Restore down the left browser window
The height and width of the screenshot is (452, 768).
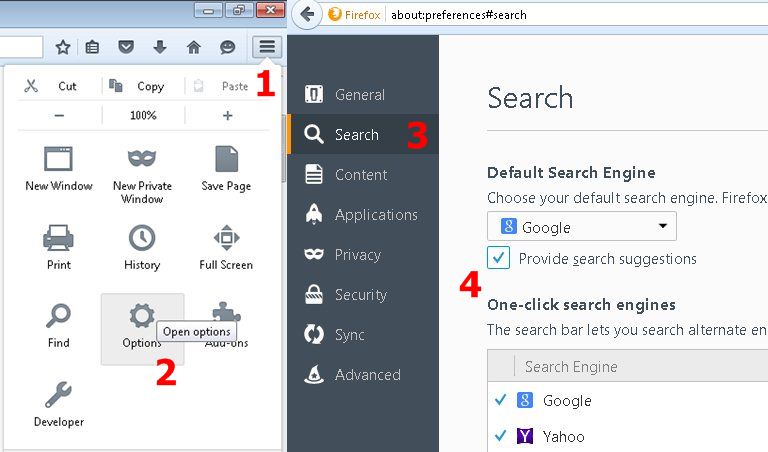pos(239,10)
